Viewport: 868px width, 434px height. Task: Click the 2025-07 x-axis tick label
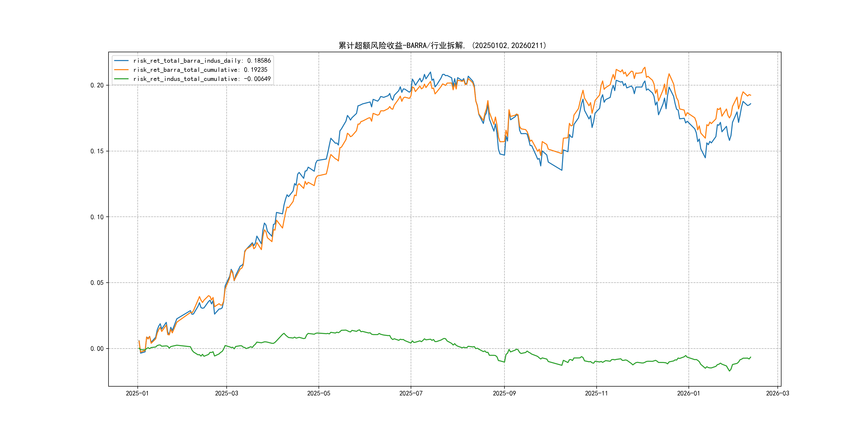[x=411, y=393]
